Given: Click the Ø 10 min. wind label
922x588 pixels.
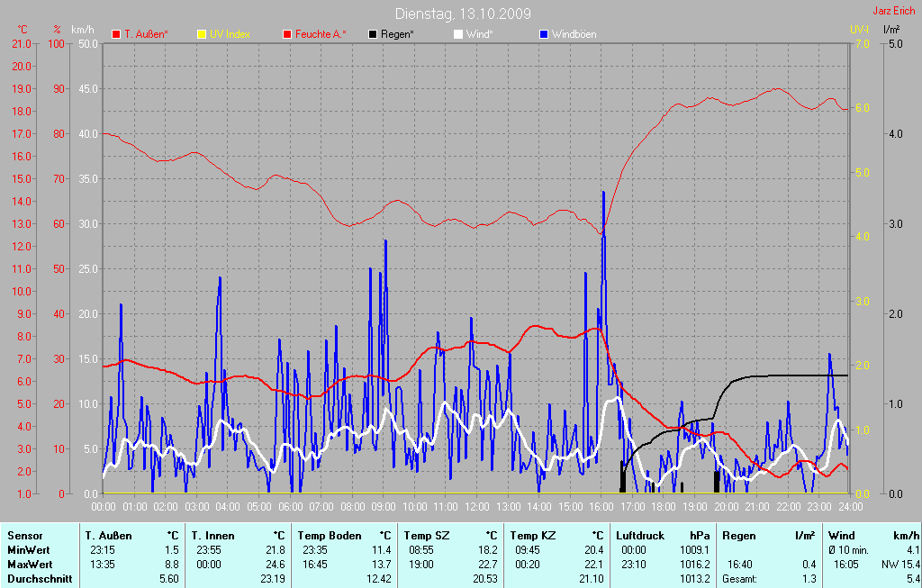Looking at the screenshot, I should [848, 550].
